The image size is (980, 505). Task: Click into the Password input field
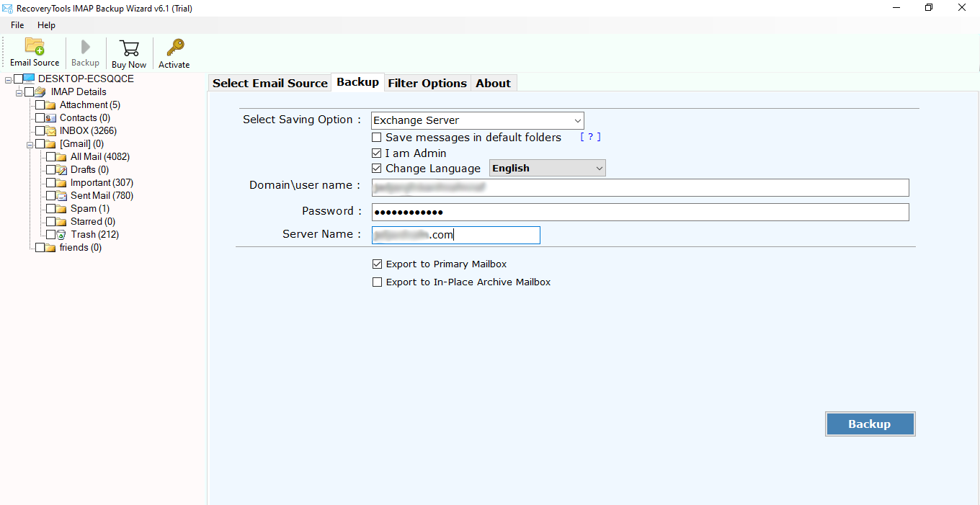(640, 212)
